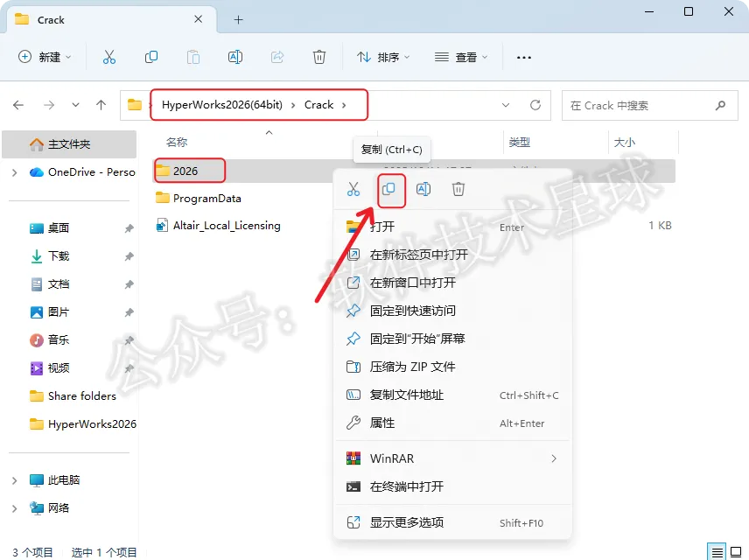Choose Open in new window

[452, 283]
